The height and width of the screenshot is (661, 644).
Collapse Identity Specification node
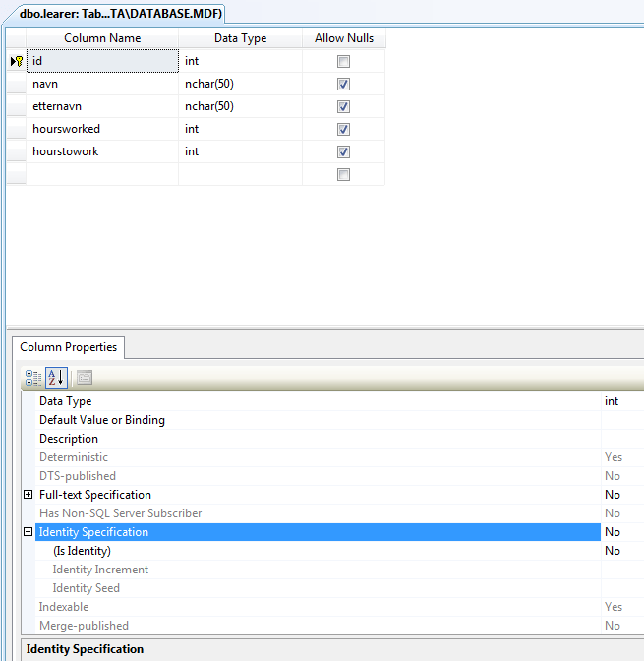click(x=28, y=532)
